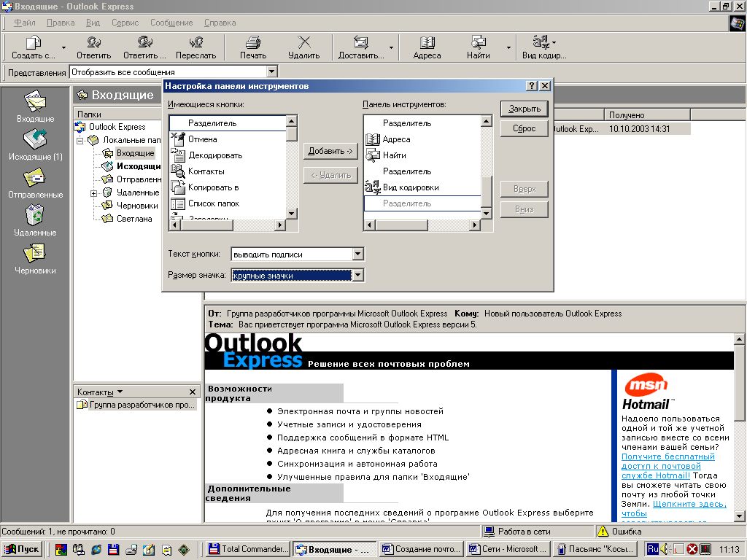Select Контакты in available buttons list
The width and height of the screenshot is (747, 560).
228,171
